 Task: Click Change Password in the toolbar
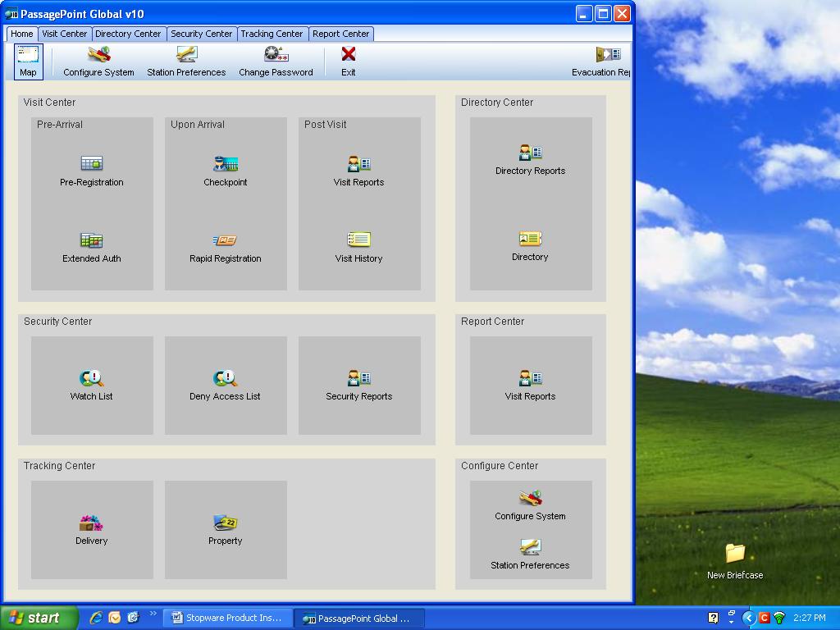coord(276,62)
